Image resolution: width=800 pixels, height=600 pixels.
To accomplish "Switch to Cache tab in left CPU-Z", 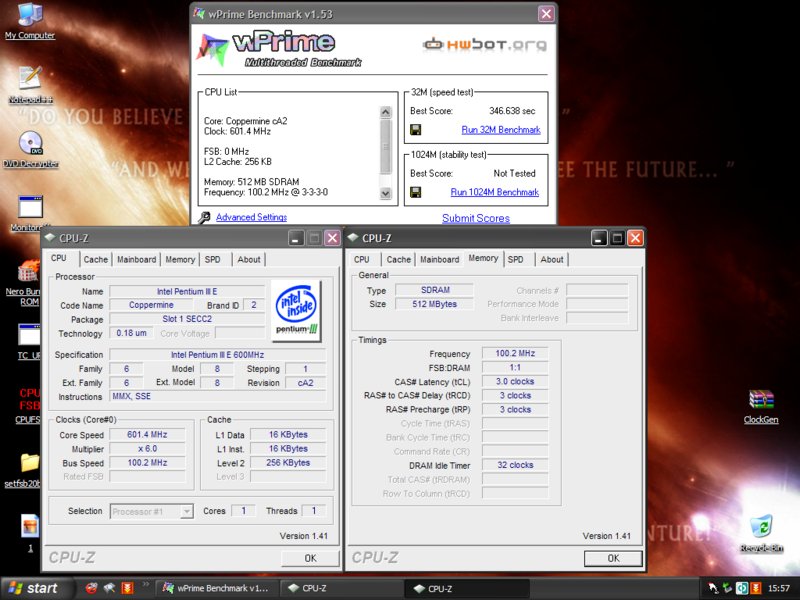I will pos(96,259).
